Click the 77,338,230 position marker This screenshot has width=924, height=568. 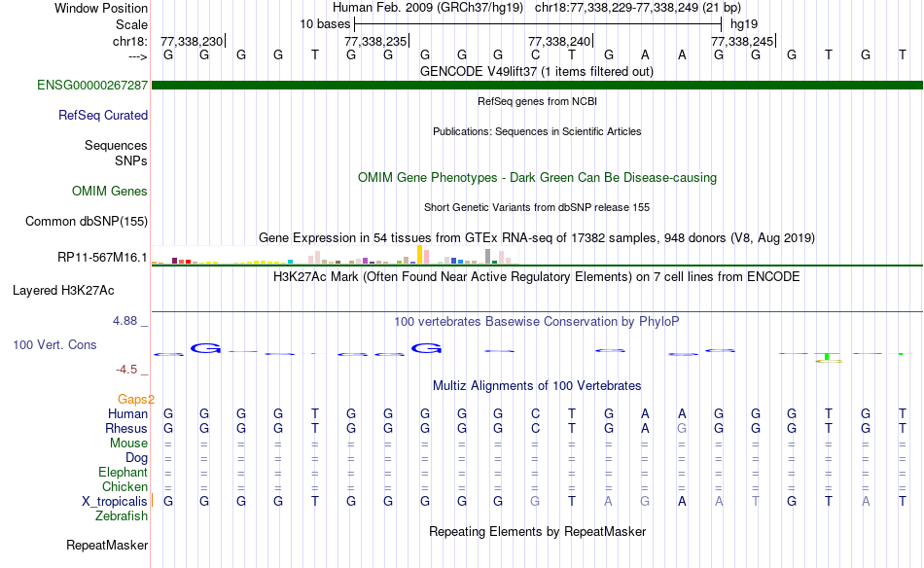[192, 41]
